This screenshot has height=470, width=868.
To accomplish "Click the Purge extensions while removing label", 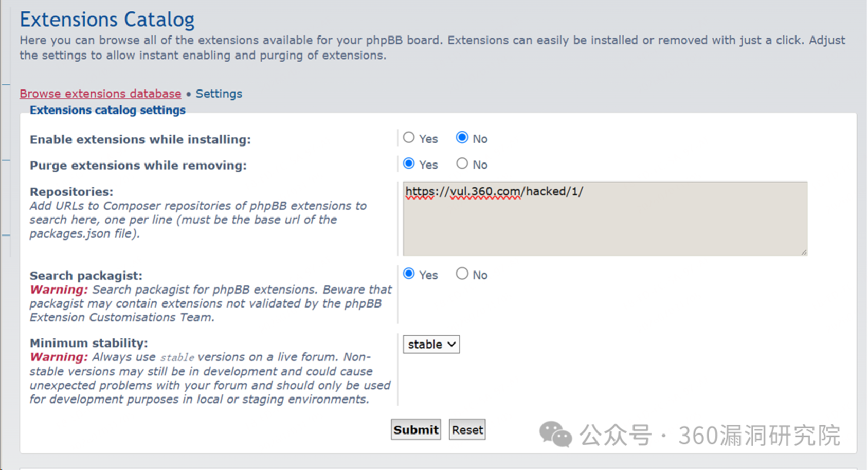I will pyautogui.click(x=138, y=165).
